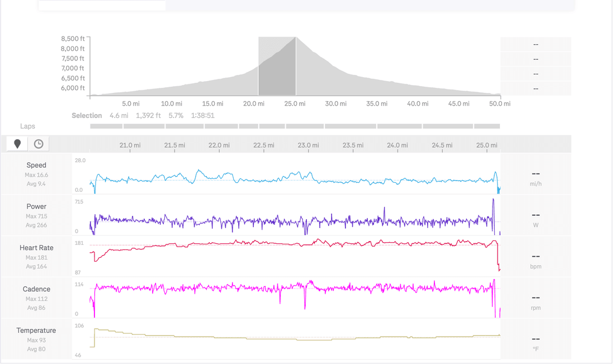Click the 8,500 ft elevation axis label
This screenshot has height=364, width=615.
[x=73, y=39]
